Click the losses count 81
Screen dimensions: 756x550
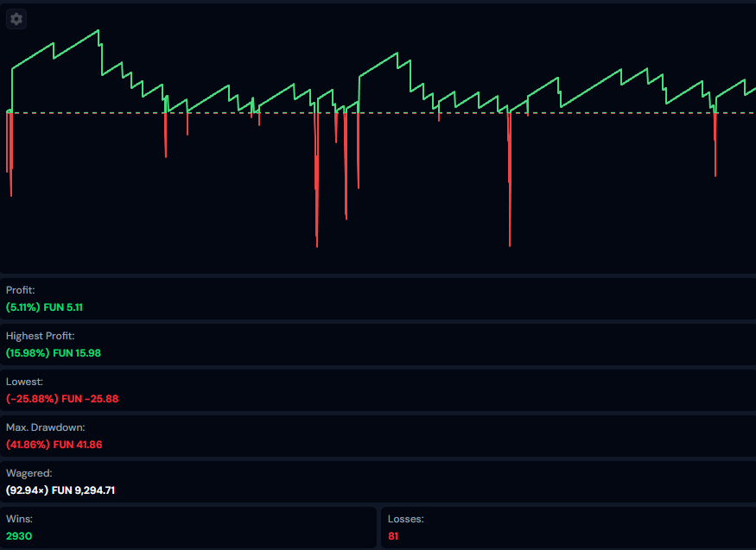click(x=393, y=536)
